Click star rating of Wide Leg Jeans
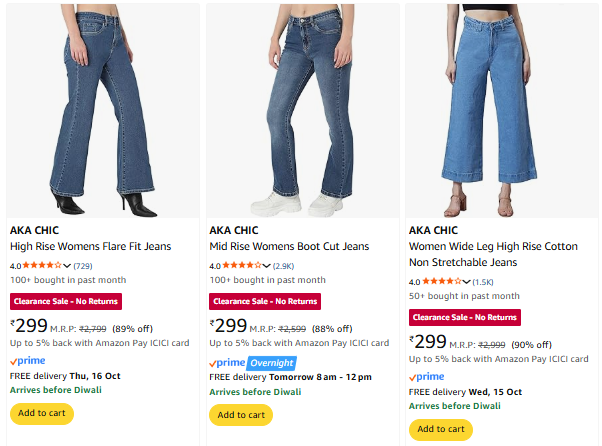This screenshot has height=446, width=602. (442, 282)
